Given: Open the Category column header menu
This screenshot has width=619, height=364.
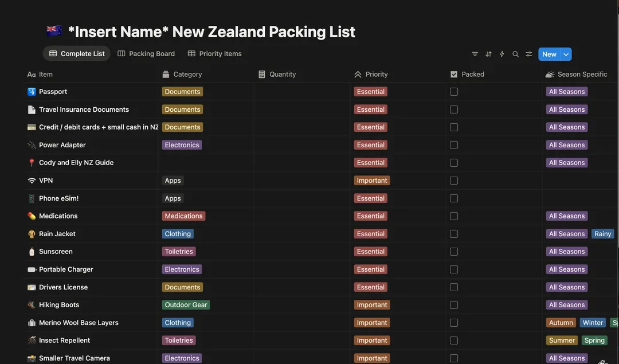Looking at the screenshot, I should pyautogui.click(x=187, y=75).
